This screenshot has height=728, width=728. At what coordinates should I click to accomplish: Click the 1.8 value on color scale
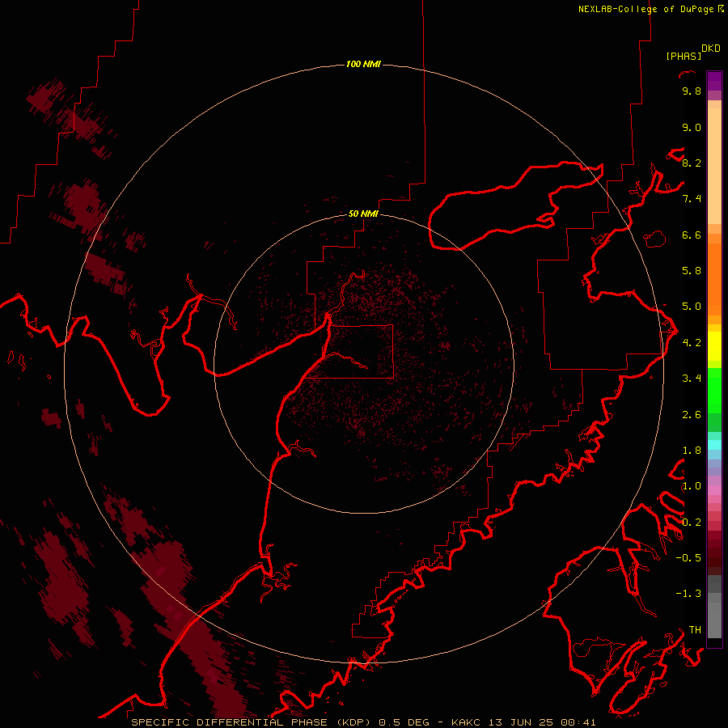click(692, 451)
